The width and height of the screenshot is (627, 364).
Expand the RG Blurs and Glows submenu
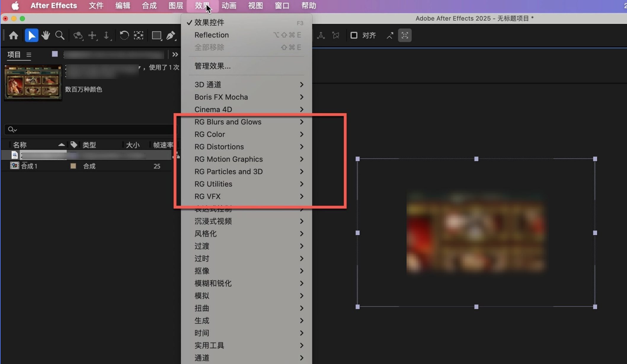(x=246, y=122)
